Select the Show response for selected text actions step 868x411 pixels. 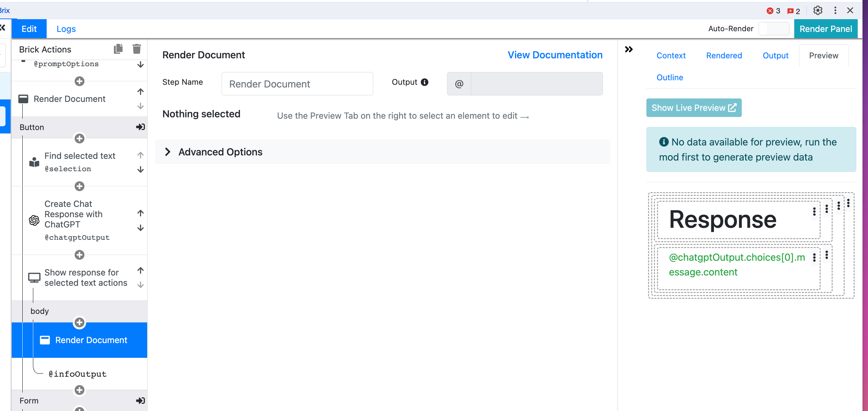(x=85, y=278)
